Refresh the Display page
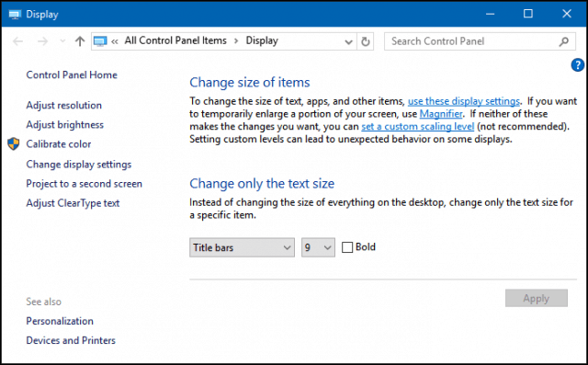588x365 pixels. [366, 41]
